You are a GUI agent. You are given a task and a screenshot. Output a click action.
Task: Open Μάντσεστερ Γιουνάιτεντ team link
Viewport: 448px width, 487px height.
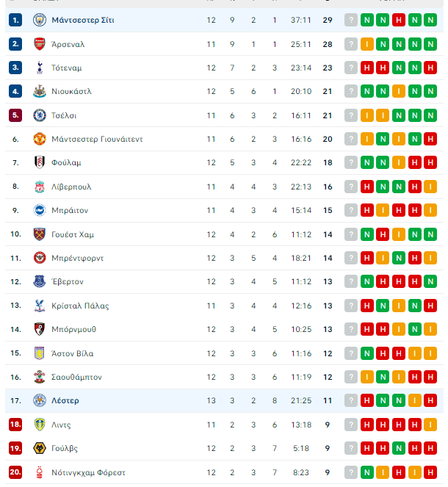point(97,139)
